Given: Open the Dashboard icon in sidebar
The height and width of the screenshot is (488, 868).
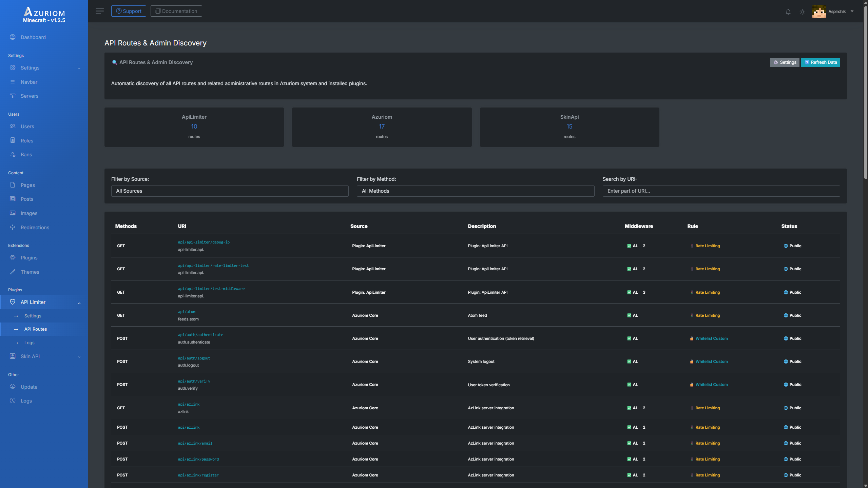Looking at the screenshot, I should (x=13, y=37).
